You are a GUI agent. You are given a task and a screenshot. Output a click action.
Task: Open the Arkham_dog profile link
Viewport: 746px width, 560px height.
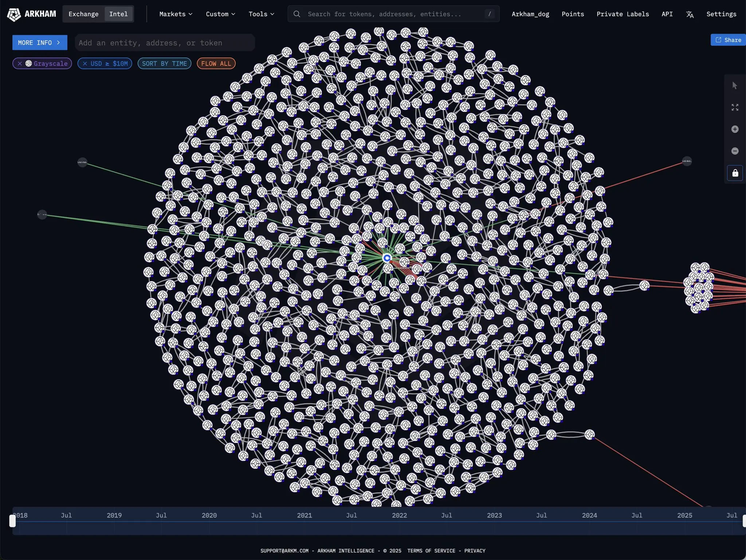click(x=530, y=14)
